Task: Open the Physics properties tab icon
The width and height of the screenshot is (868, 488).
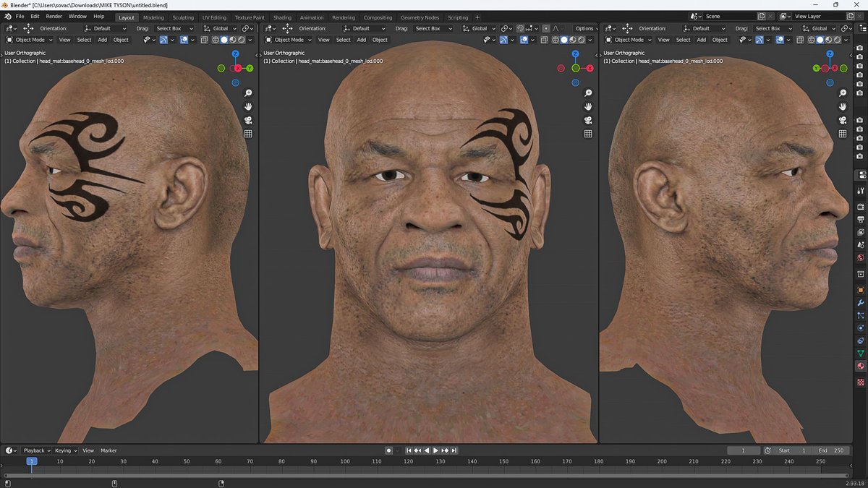Action: tap(861, 328)
